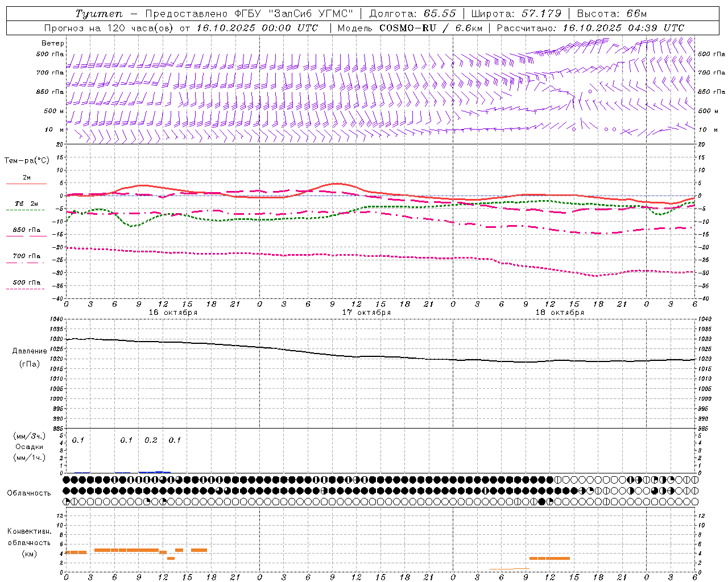Select the "Облачность" cloud cover label
728x582 pixels.
click(x=29, y=493)
